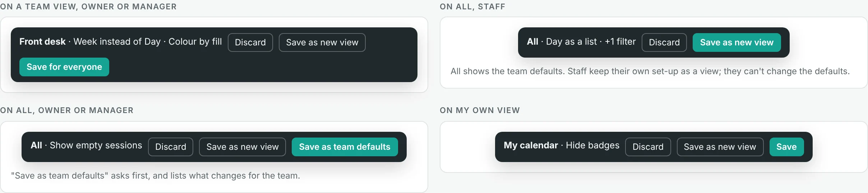Click the note about 'Save as team defaults' asking first
Screen dimensions: 868x193
pyautogui.click(x=156, y=176)
